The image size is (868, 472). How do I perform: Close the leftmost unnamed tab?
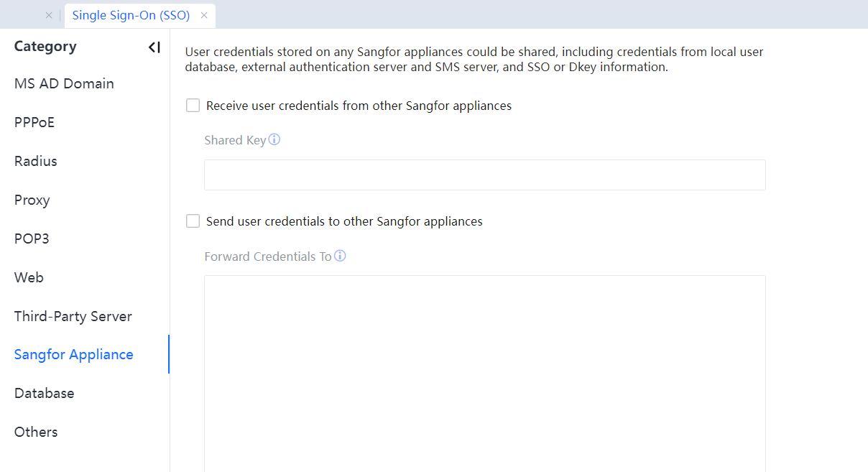coord(49,15)
